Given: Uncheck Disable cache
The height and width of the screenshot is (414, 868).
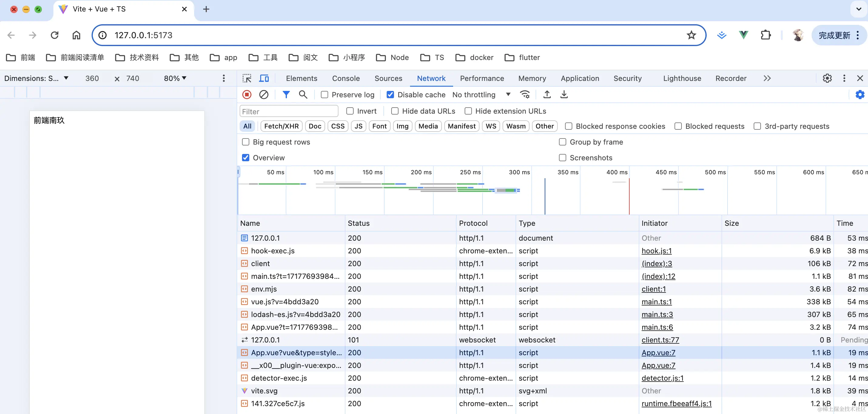Looking at the screenshot, I should tap(390, 95).
